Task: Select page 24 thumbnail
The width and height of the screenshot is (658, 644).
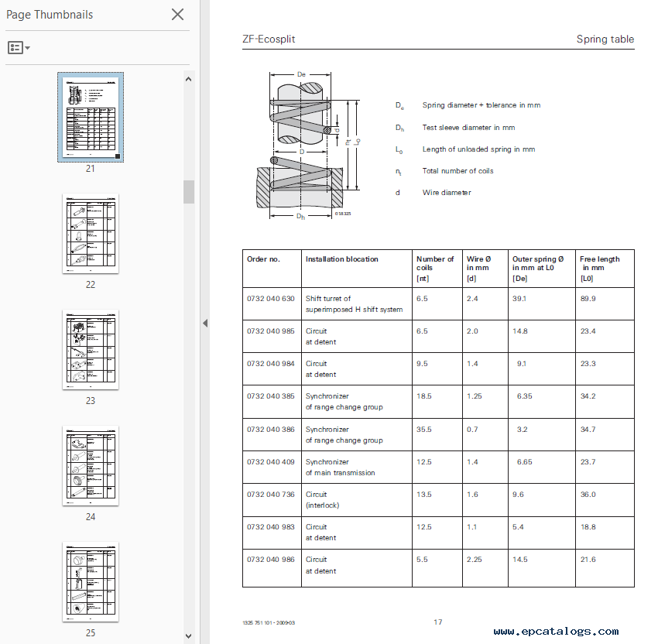Action: (91, 466)
